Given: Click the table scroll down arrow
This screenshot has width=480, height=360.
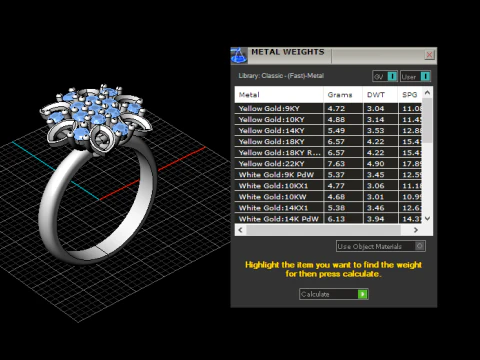Looking at the screenshot, I should (x=428, y=218).
